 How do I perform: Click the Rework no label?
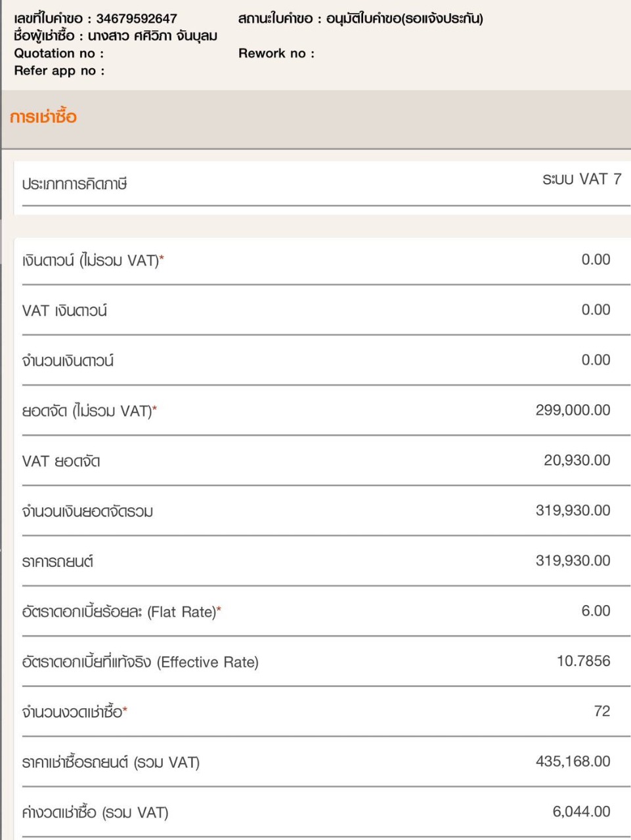coord(276,53)
